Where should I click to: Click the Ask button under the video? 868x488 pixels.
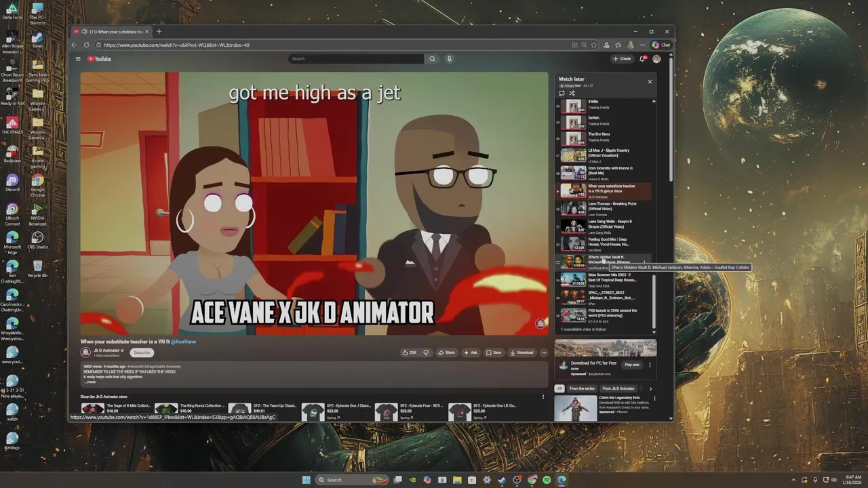pyautogui.click(x=471, y=352)
